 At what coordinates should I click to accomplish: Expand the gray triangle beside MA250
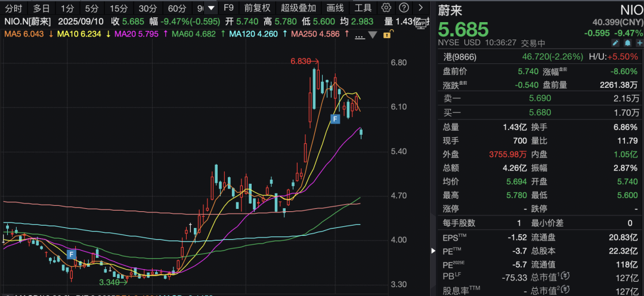(373, 35)
